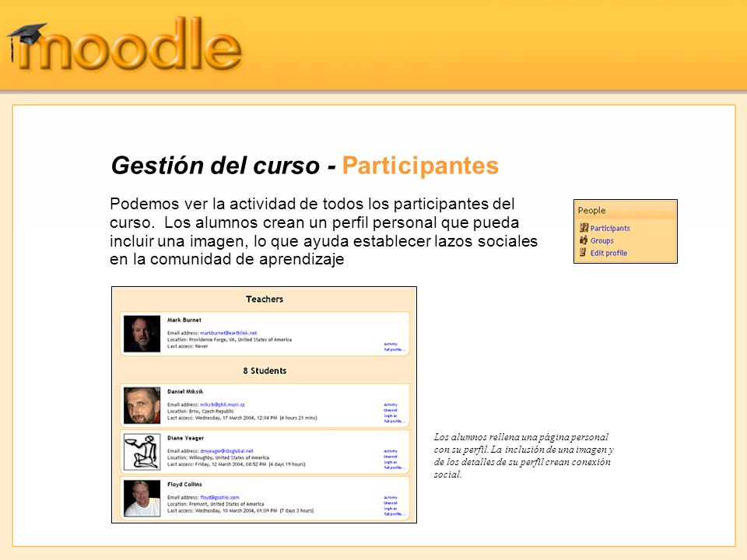Click dmyeager@sbcglobal.net email link
The width and height of the screenshot is (747, 560).
226,451
